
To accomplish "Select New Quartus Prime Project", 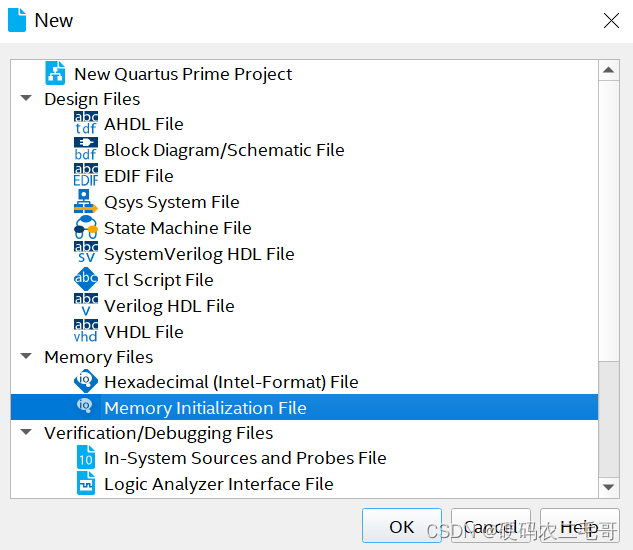I will pyautogui.click(x=183, y=74).
